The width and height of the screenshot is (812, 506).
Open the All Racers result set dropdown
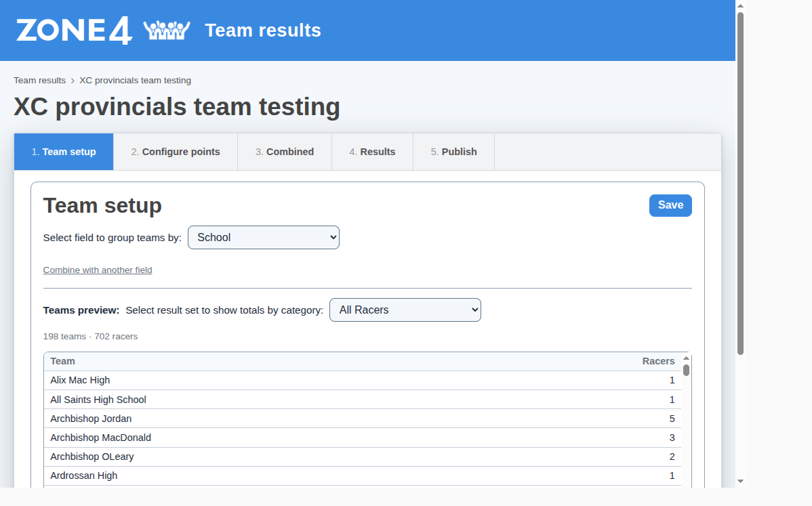click(x=405, y=310)
